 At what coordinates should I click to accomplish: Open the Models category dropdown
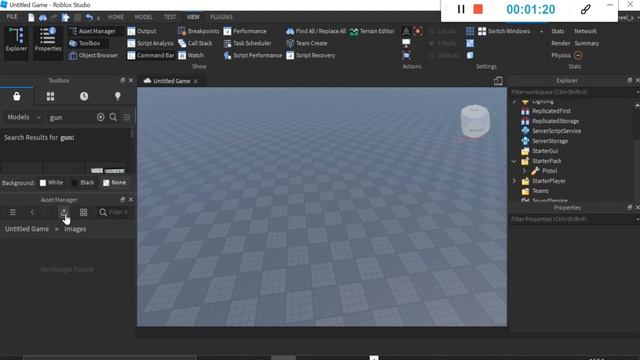(24, 117)
